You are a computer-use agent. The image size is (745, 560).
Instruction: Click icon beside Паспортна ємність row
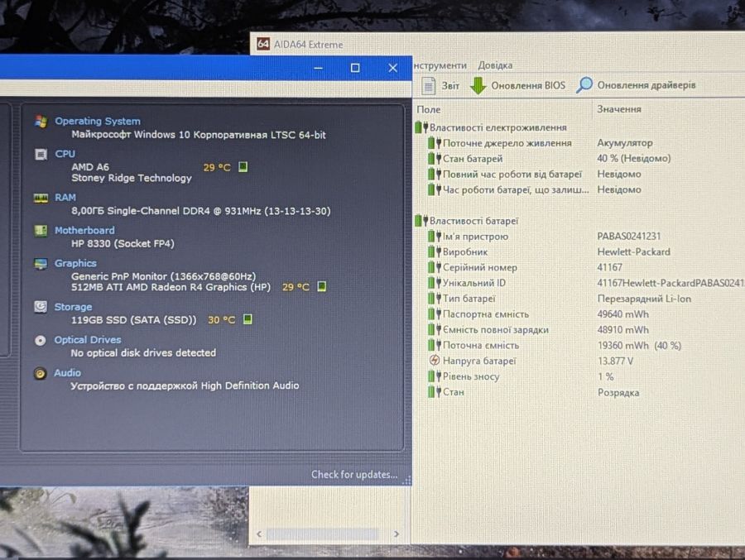tap(435, 314)
